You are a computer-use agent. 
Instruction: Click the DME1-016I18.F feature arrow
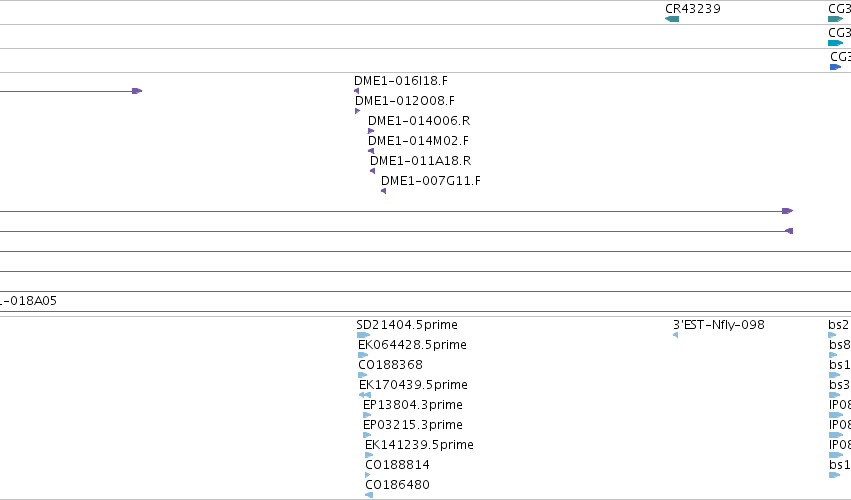click(x=357, y=91)
